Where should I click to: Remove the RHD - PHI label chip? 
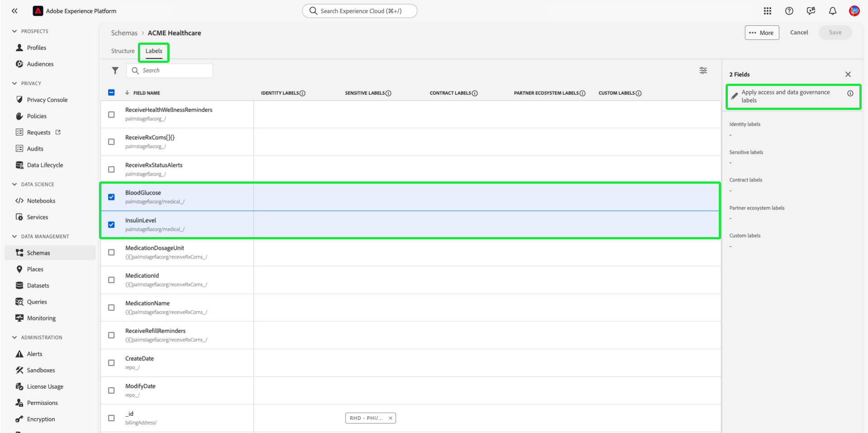pyautogui.click(x=390, y=418)
